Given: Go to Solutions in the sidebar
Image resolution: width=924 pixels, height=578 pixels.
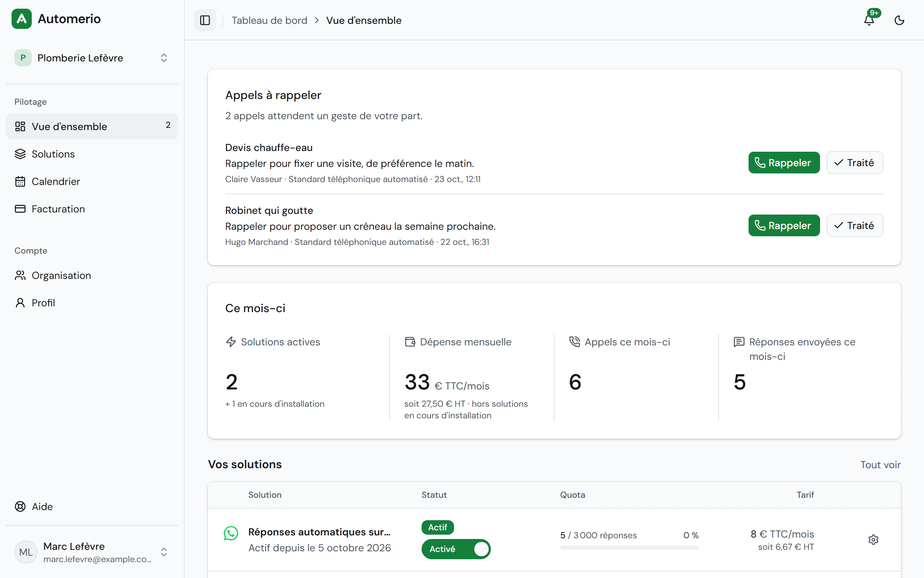Looking at the screenshot, I should click(92, 154).
